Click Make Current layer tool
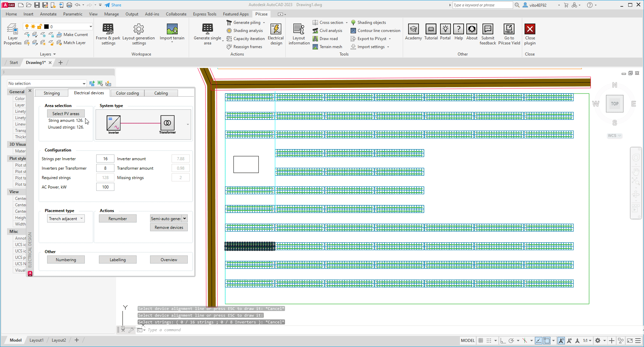This screenshot has width=644, height=347. pos(72,35)
